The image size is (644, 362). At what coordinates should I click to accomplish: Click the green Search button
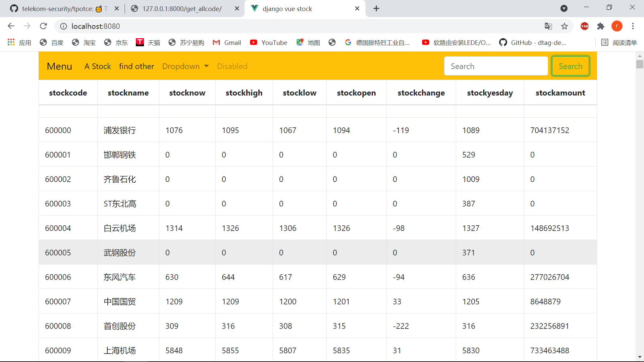point(571,66)
